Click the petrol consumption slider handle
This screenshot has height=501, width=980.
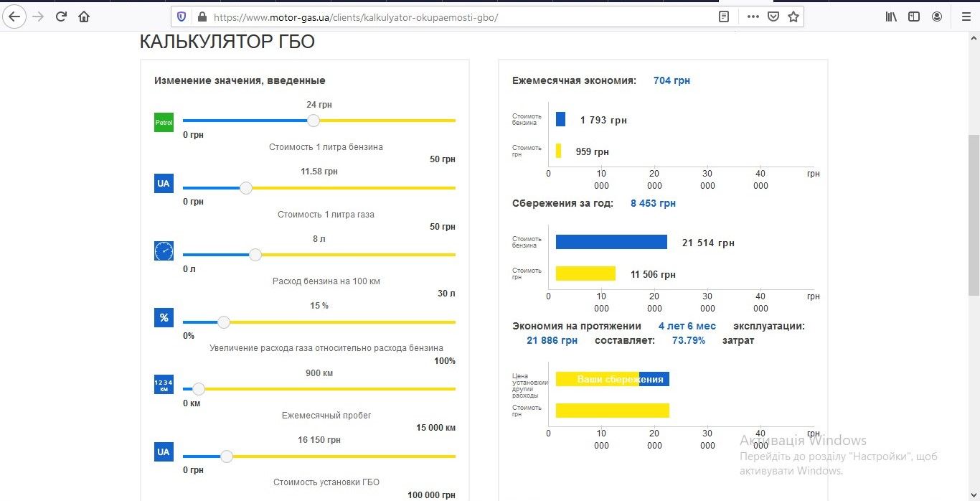(x=255, y=255)
